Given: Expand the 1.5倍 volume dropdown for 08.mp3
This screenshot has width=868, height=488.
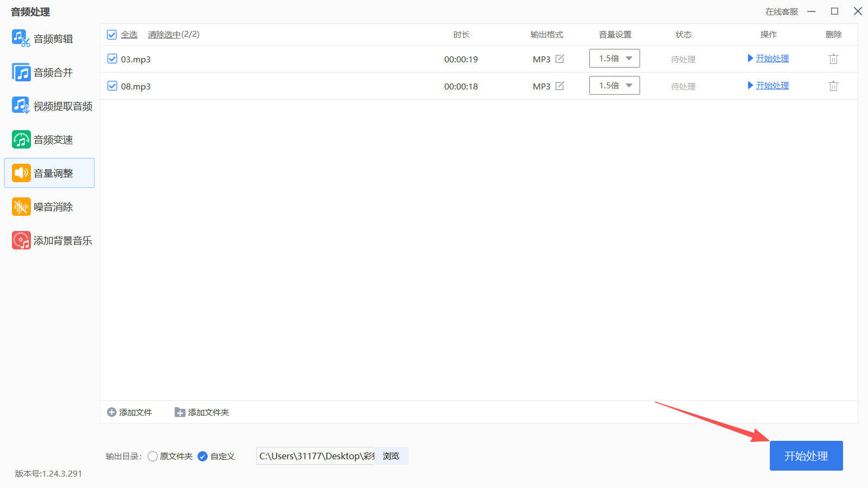Looking at the screenshot, I should pyautogui.click(x=615, y=86).
